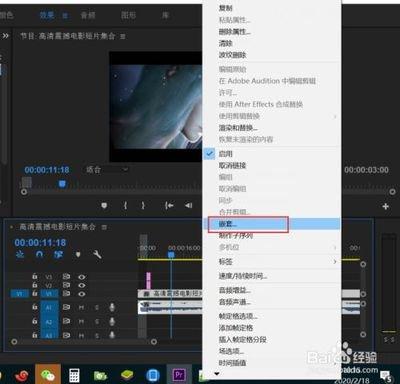Viewport: 400px width, 384px height.
Task: Choose 嵌套... from context menu
Action: (271, 224)
